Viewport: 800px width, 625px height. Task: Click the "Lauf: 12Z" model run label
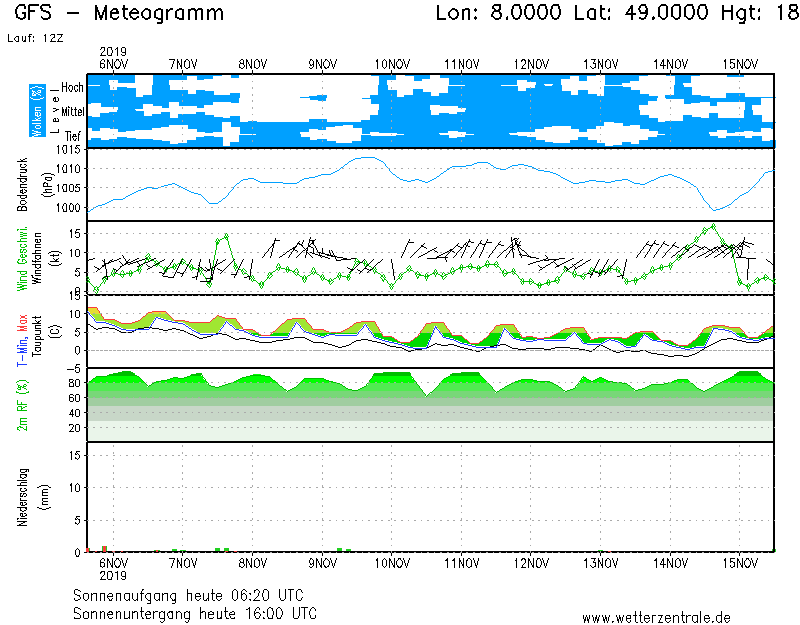click(35, 38)
